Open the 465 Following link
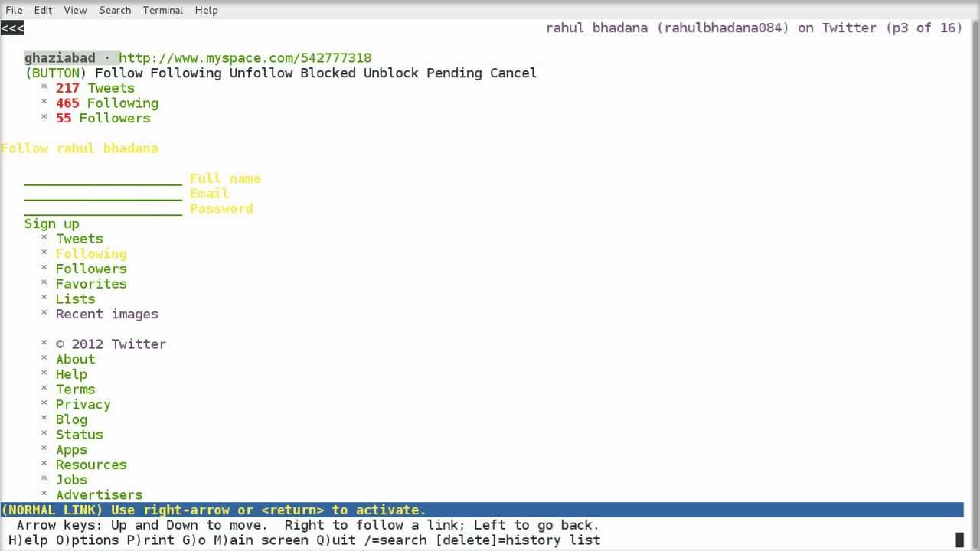Image resolution: width=980 pixels, height=551 pixels. [106, 103]
